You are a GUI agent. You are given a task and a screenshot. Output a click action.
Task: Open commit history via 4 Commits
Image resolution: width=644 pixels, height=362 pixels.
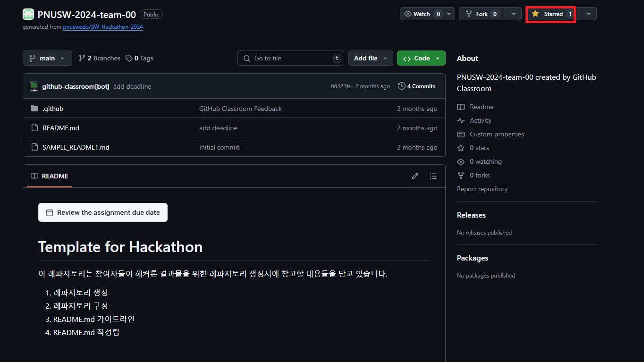click(x=416, y=86)
